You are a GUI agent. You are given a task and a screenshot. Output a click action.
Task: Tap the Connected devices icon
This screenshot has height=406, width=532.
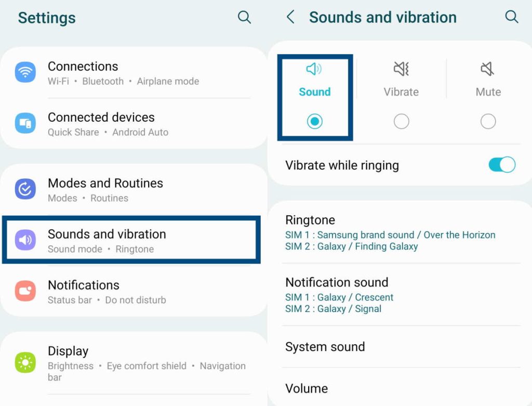pyautogui.click(x=25, y=123)
